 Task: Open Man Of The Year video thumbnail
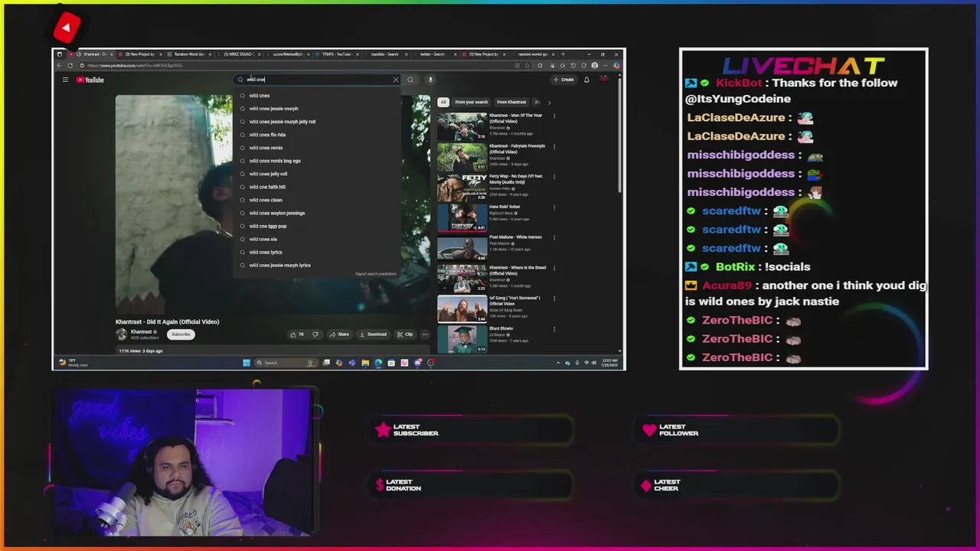(462, 127)
